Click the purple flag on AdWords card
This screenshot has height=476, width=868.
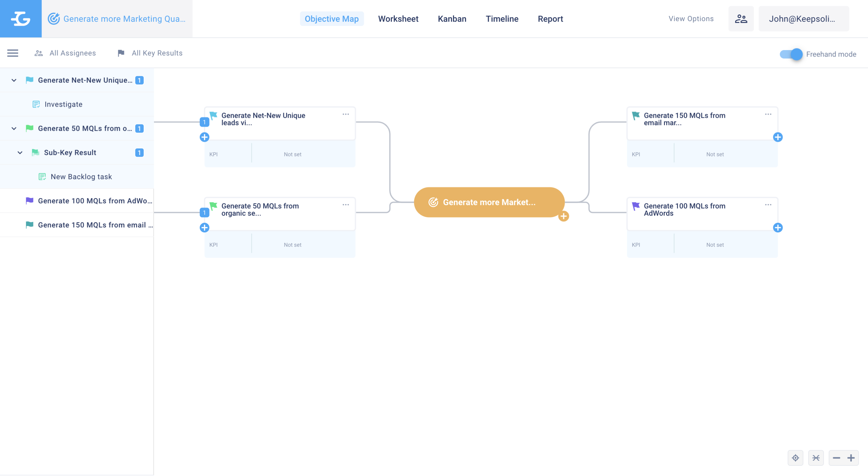click(x=636, y=206)
